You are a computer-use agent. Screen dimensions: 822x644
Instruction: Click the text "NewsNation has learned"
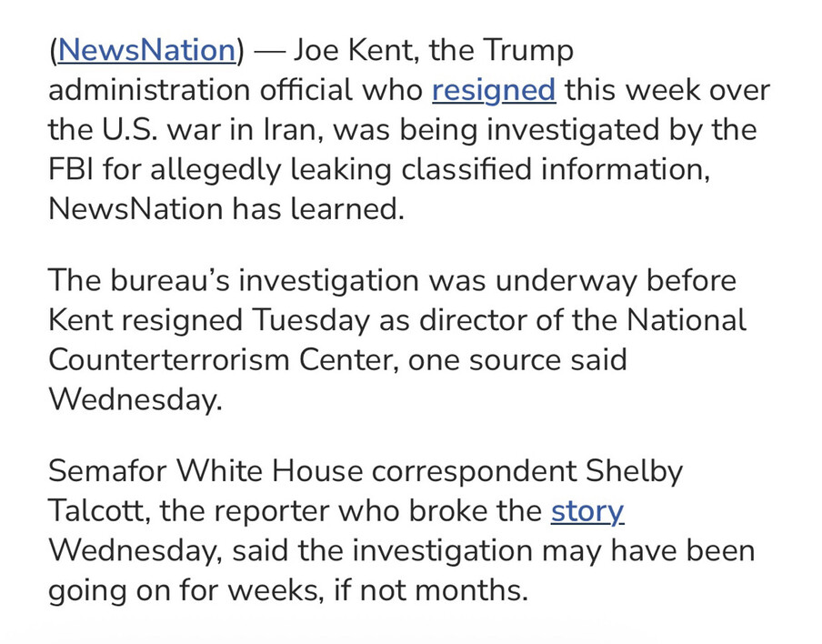point(225,209)
